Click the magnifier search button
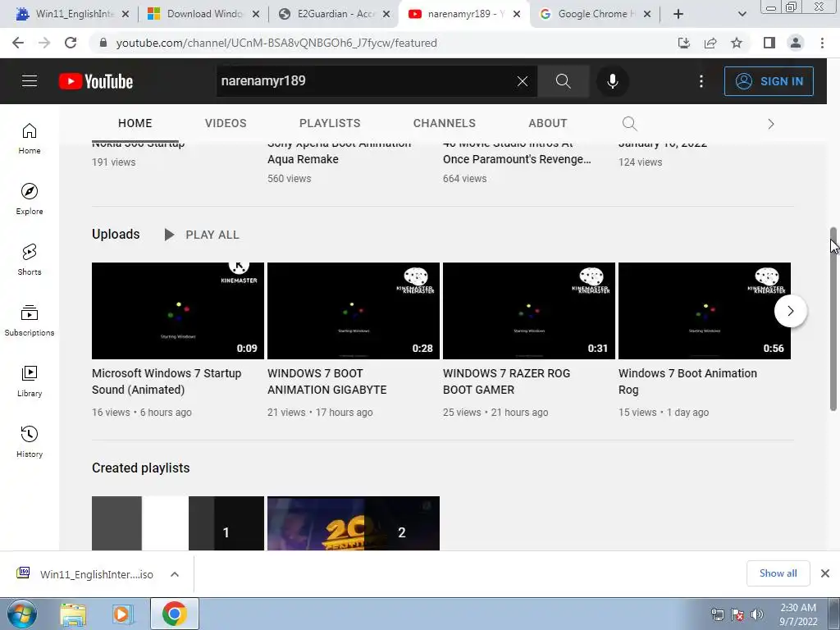 point(563,81)
